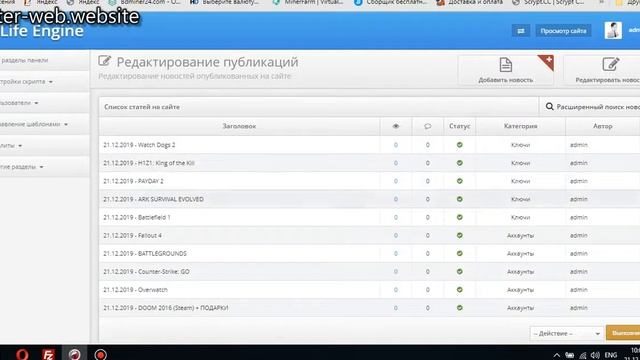Click green status check for BATTLEGROUNDS
Viewport: 640px width, 360px height.
click(460, 253)
